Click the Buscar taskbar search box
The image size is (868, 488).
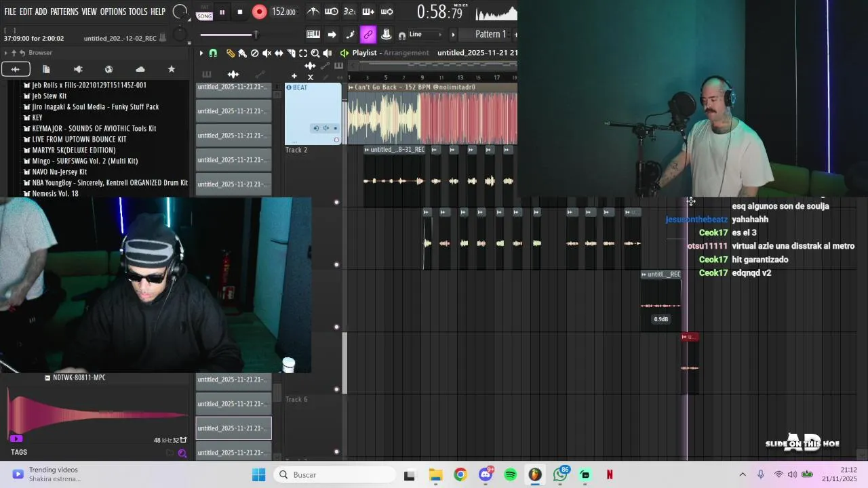click(334, 475)
